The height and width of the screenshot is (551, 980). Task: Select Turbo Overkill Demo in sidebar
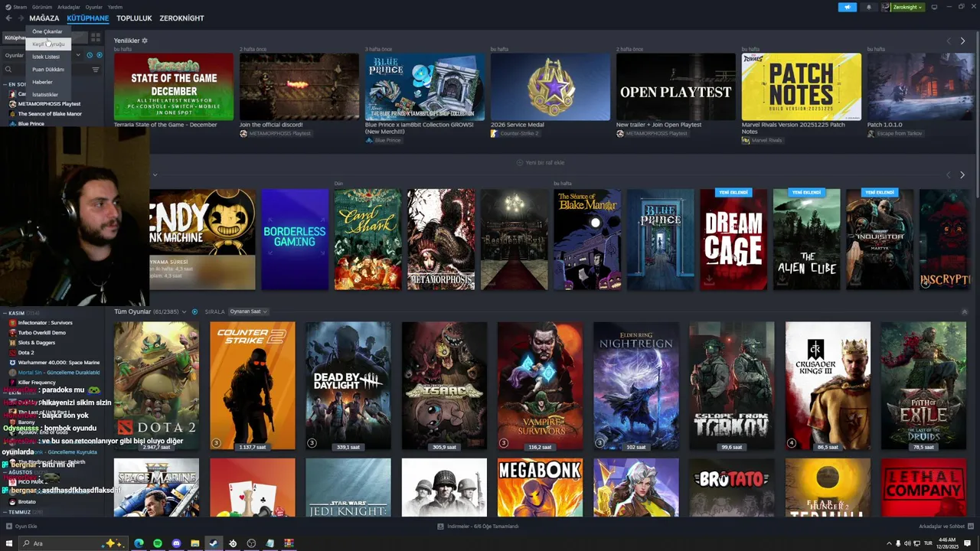(42, 333)
